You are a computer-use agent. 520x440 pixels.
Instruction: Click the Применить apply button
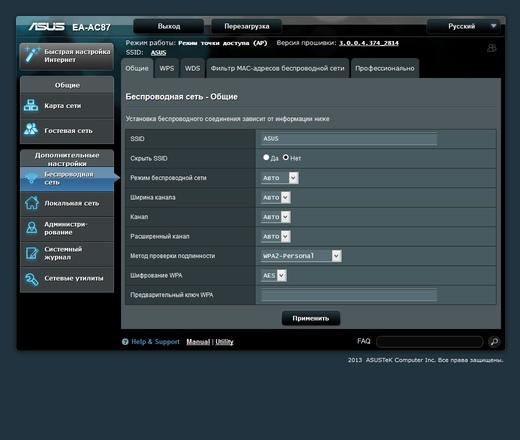point(311,318)
